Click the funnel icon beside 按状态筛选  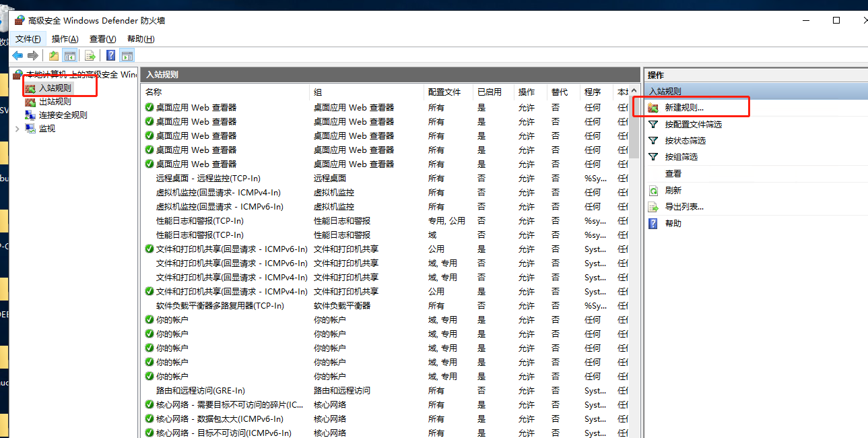tap(653, 141)
